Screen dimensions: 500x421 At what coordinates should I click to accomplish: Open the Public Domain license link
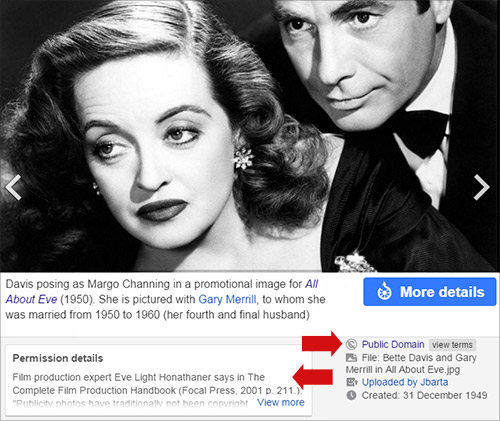pos(393,344)
